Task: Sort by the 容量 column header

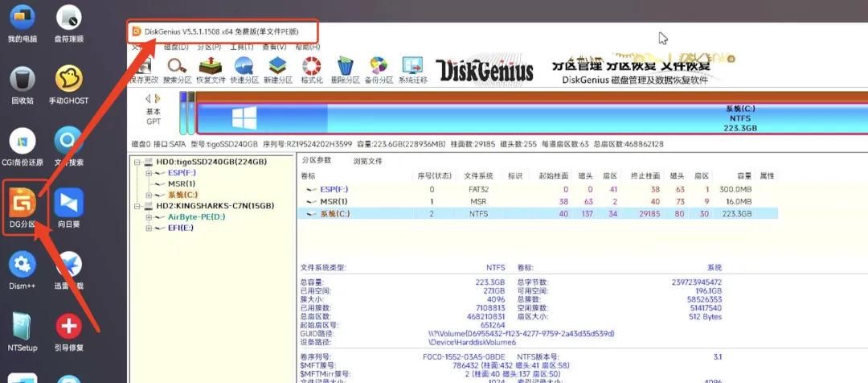Action: tap(744, 175)
